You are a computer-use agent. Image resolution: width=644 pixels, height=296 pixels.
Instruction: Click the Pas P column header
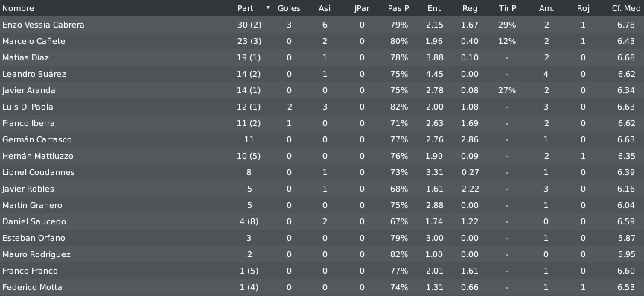coord(398,8)
